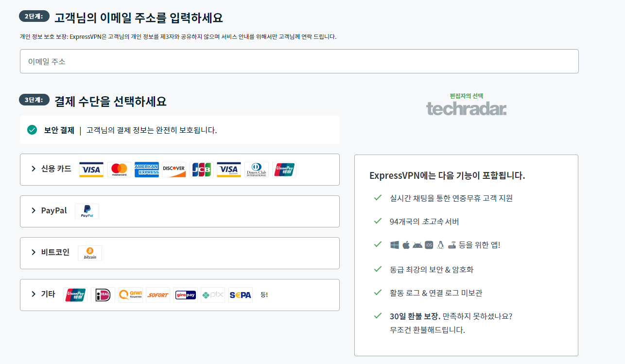Click the PayPal logo icon
The height and width of the screenshot is (364, 625).
tap(87, 211)
